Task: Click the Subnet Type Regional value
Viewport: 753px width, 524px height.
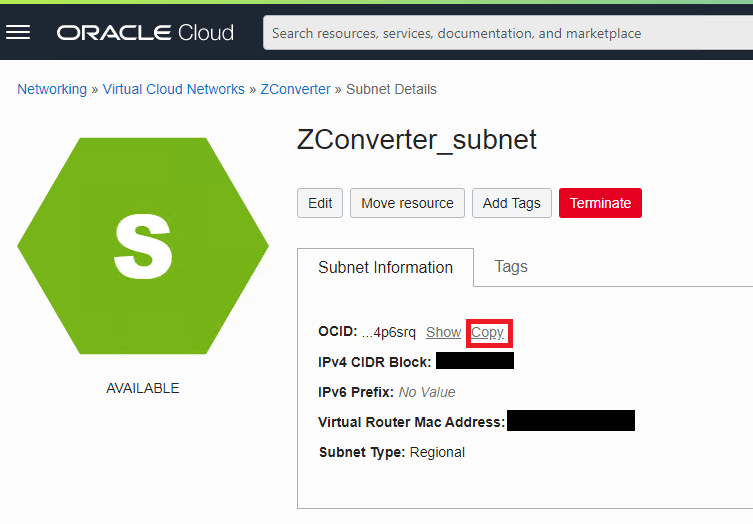Action: 437,452
